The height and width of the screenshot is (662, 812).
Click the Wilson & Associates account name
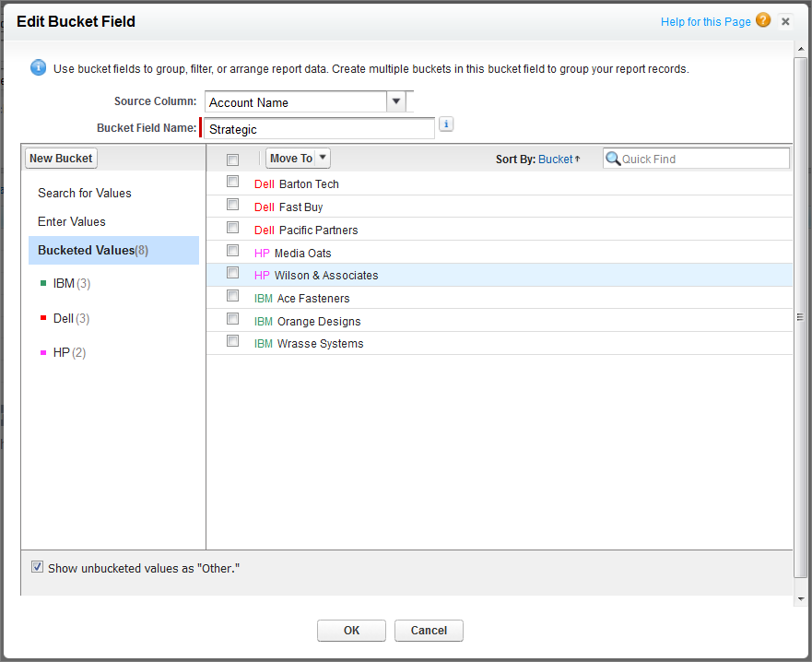coord(326,276)
